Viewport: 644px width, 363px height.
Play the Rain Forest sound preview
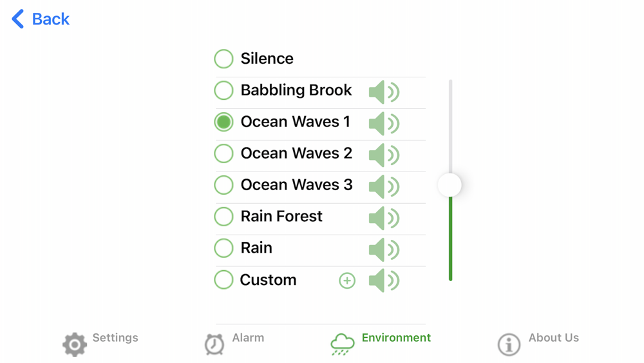[x=384, y=219]
